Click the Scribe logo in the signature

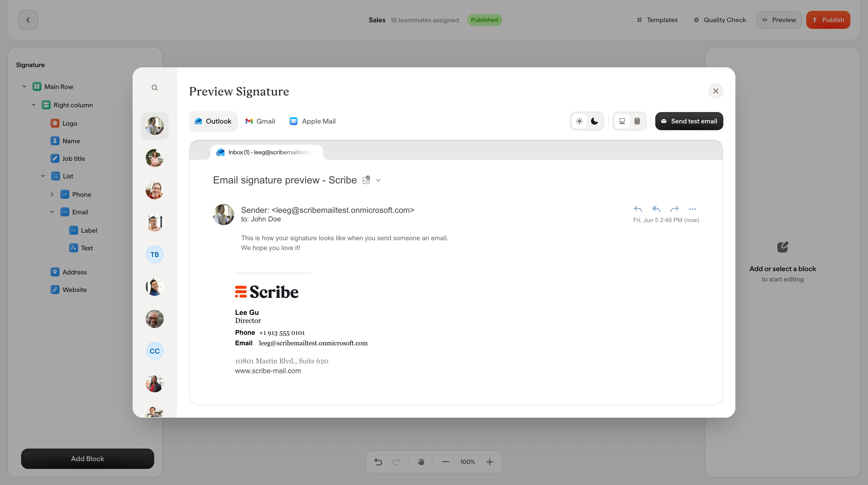coord(266,292)
